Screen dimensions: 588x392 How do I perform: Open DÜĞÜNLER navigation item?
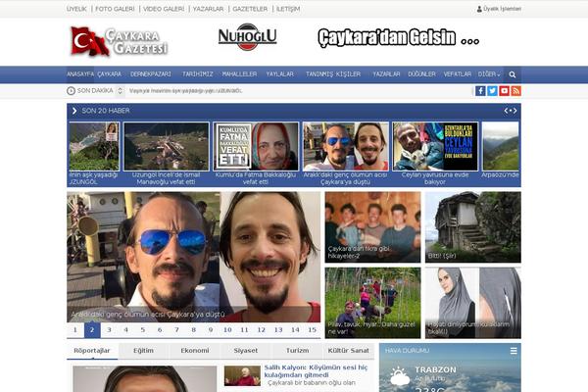421,74
